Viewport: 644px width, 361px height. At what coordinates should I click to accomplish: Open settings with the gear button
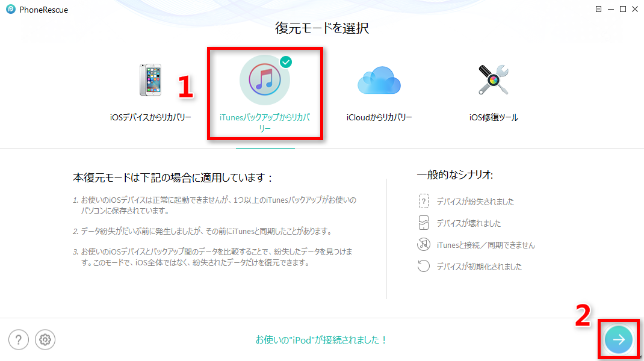[x=45, y=340]
